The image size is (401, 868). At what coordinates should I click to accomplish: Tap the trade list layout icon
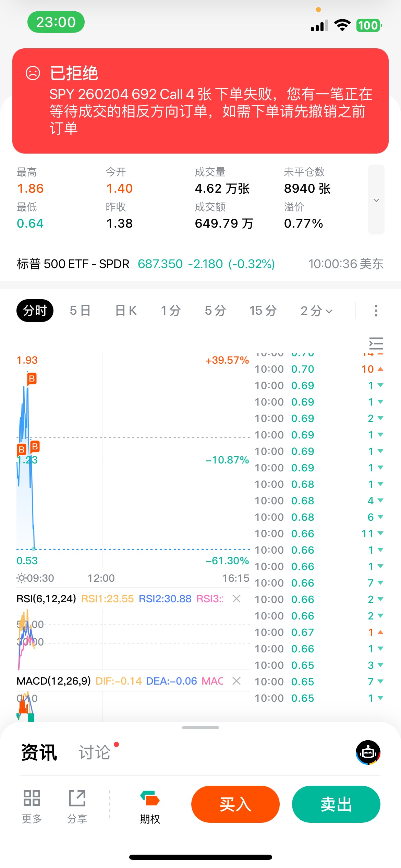click(376, 343)
